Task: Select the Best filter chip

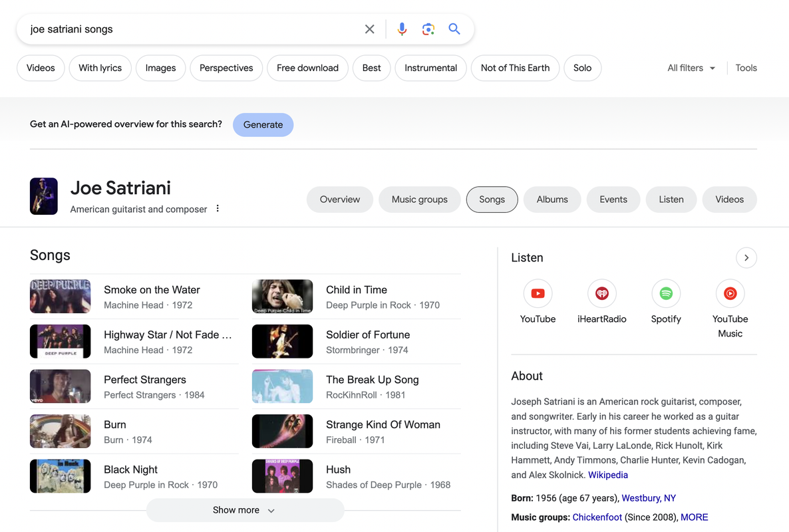Action: coord(371,68)
